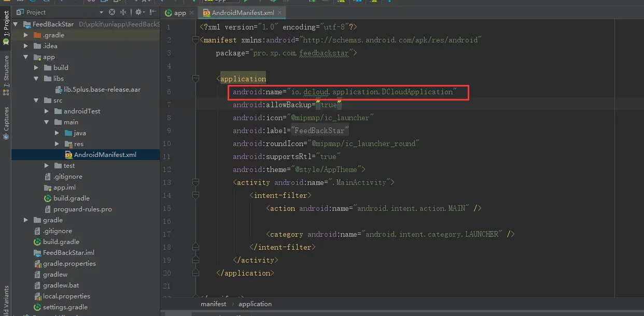The height and width of the screenshot is (316, 644).
Task: Expand the .gradle folder
Action: tap(26, 35)
